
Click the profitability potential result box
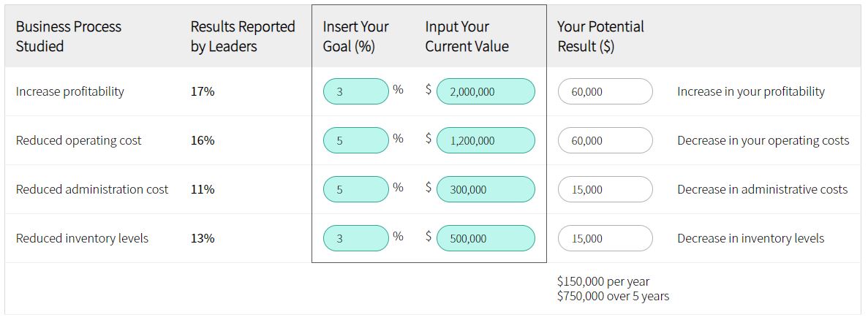605,92
